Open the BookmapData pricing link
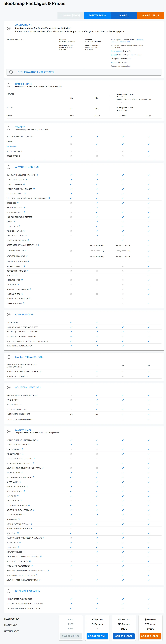 (x=117, y=51)
